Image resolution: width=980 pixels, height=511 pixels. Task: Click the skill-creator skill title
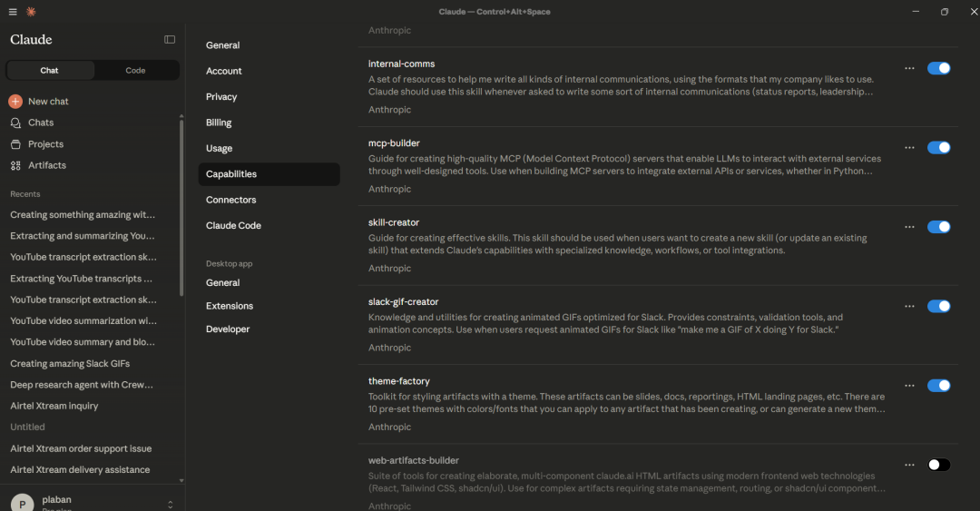[394, 223]
